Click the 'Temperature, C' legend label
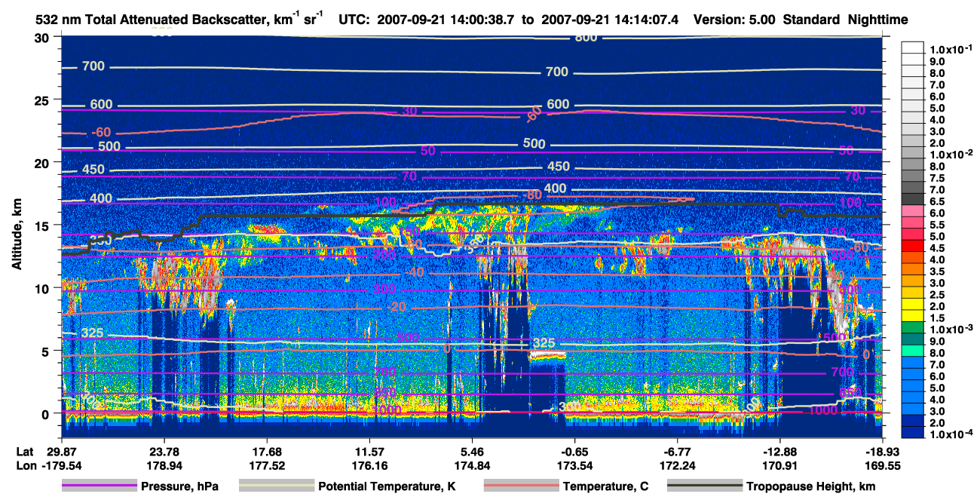Screen dimensions: 980x503 [605, 486]
